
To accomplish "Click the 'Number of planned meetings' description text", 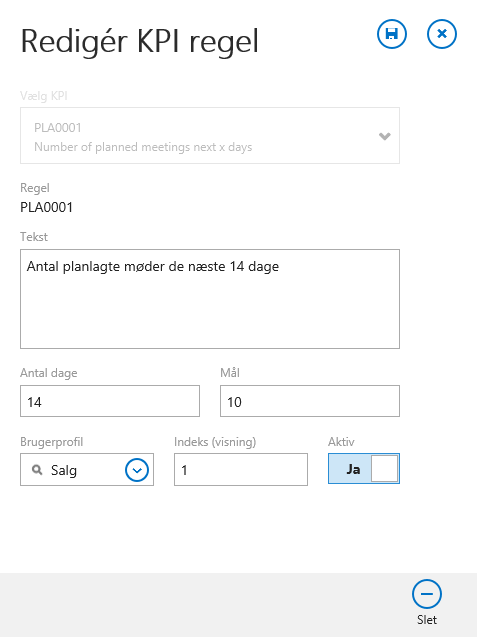I will (x=143, y=147).
